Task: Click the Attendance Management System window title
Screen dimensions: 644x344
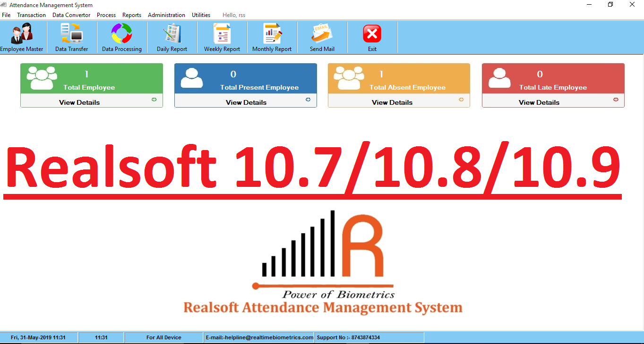Action: click(51, 5)
